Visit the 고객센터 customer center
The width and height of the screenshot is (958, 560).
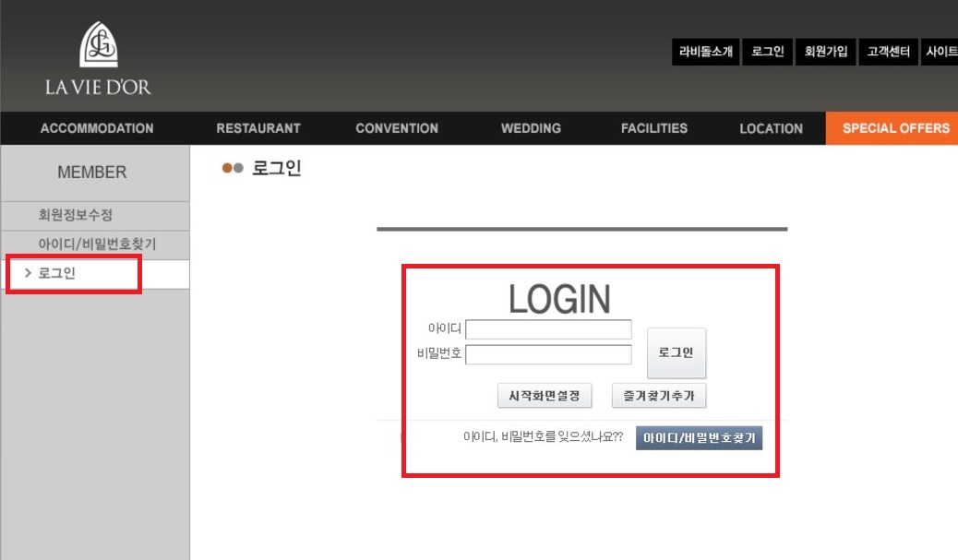(x=887, y=52)
